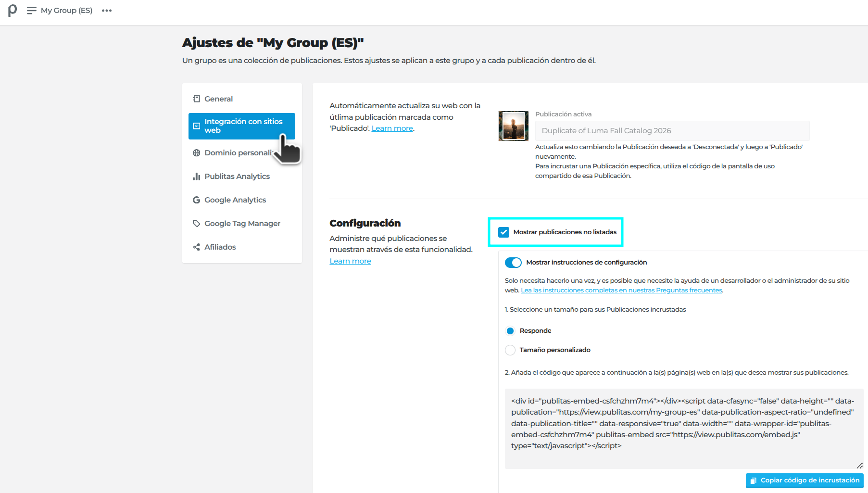Open the General settings section
The width and height of the screenshot is (868, 493).
pos(242,99)
